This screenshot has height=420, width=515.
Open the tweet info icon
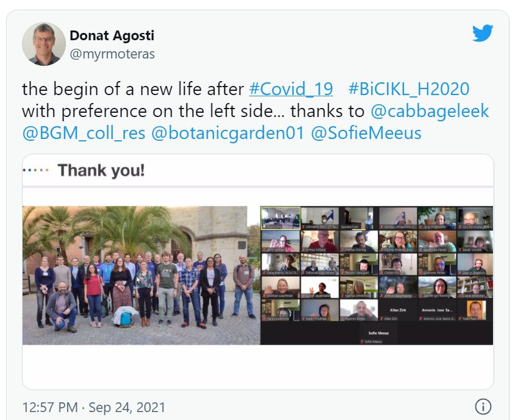click(483, 407)
